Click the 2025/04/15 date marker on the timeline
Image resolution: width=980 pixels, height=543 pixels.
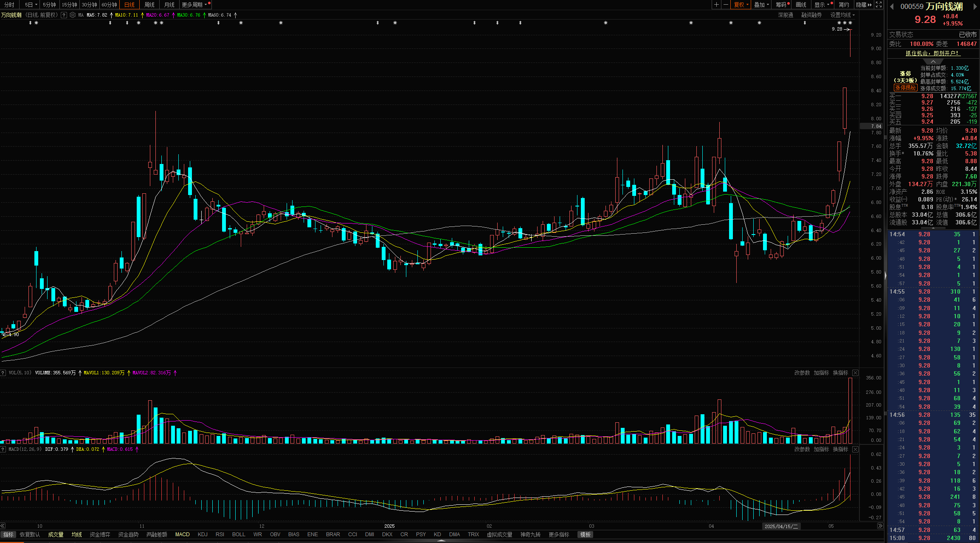pos(781,526)
